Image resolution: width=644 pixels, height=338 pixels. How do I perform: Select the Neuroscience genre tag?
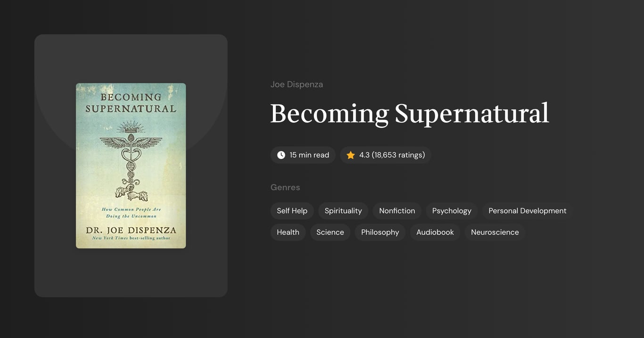click(x=495, y=232)
